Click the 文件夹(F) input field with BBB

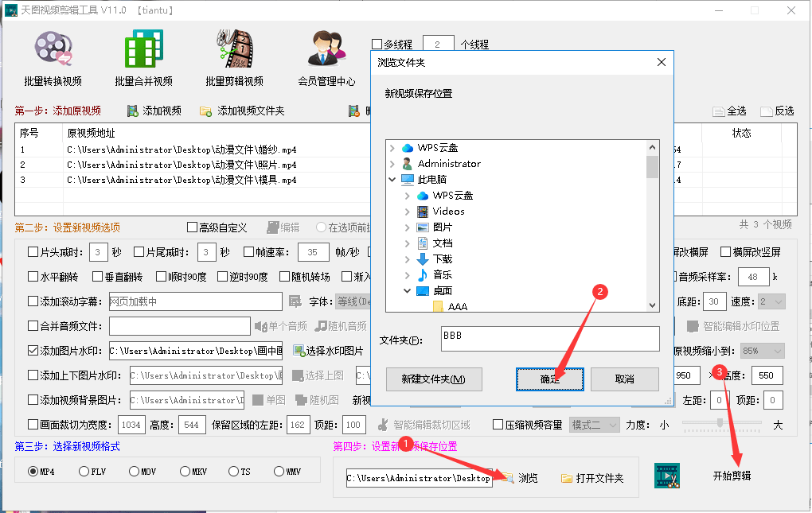tap(550, 339)
